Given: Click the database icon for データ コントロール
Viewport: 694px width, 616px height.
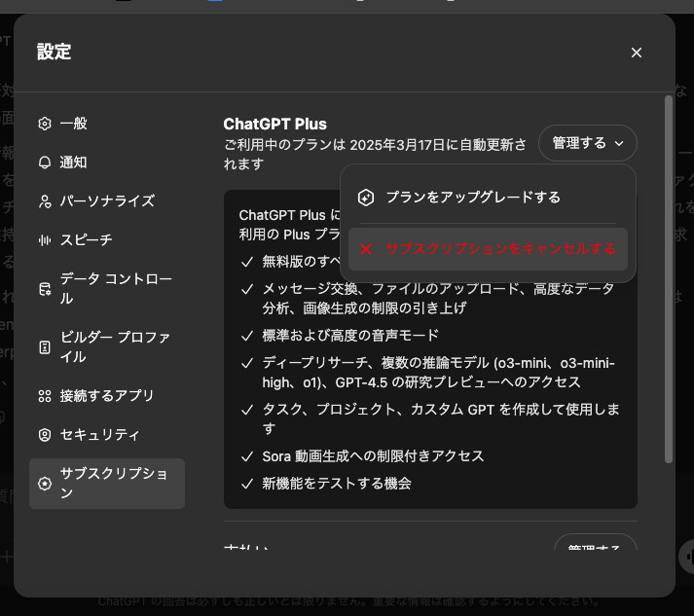Looking at the screenshot, I should click(x=45, y=289).
